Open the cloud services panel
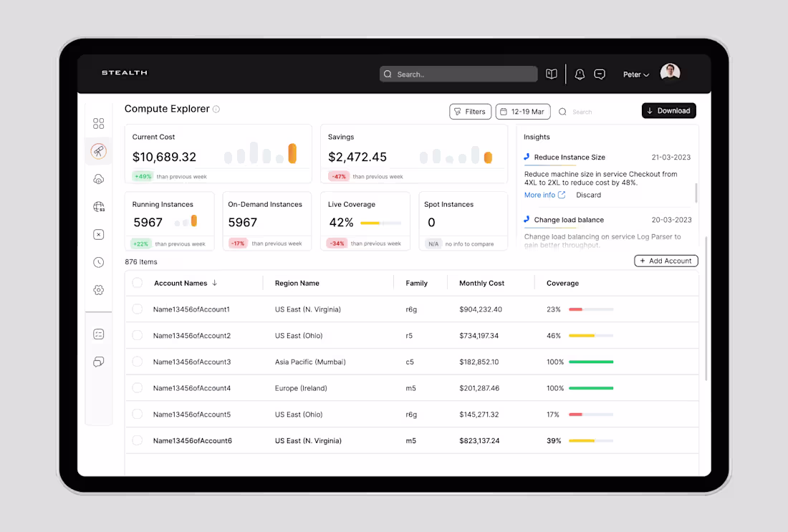 click(99, 178)
